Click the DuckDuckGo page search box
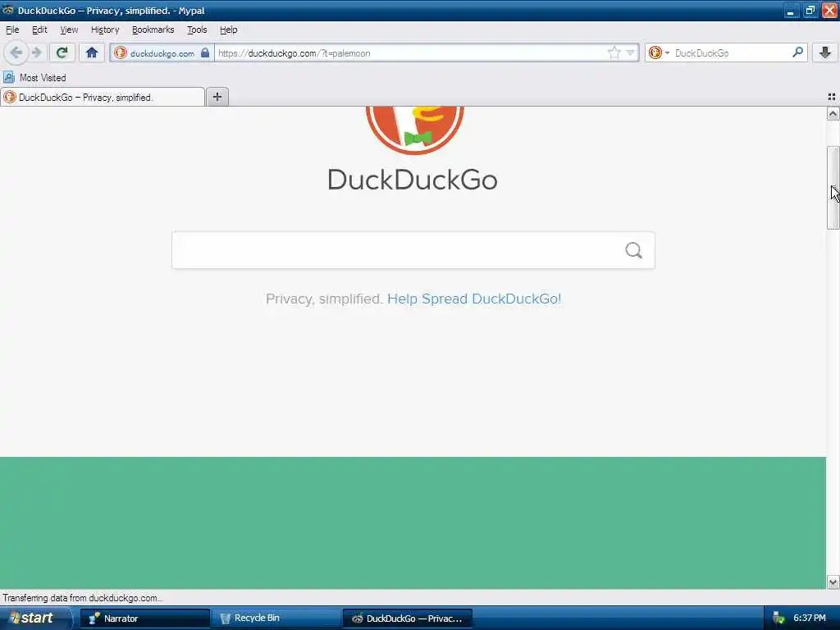 (413, 250)
